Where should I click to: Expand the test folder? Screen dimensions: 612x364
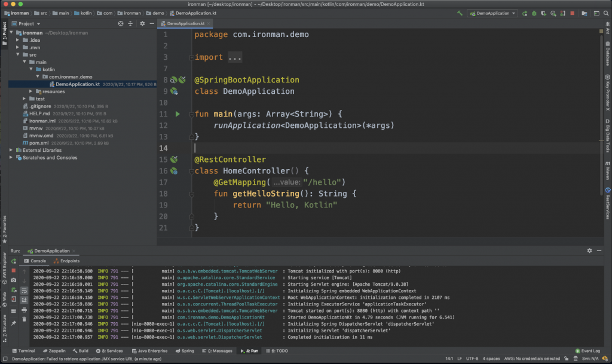point(24,99)
